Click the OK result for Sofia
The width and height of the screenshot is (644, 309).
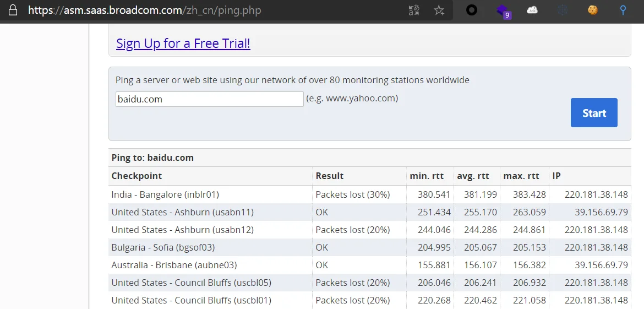click(x=322, y=248)
